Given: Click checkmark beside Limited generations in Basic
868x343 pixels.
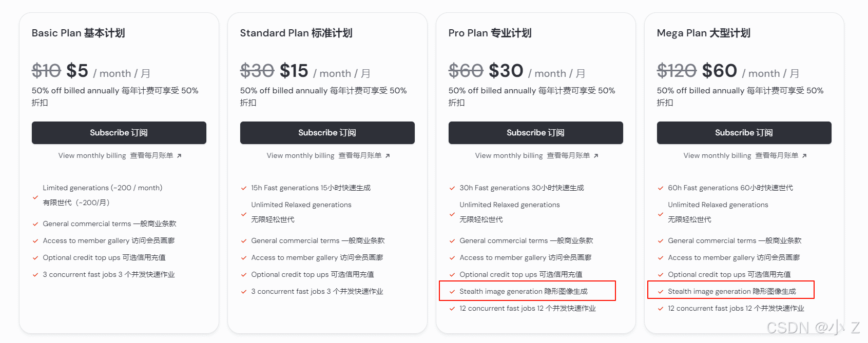Looking at the screenshot, I should pyautogui.click(x=35, y=197).
